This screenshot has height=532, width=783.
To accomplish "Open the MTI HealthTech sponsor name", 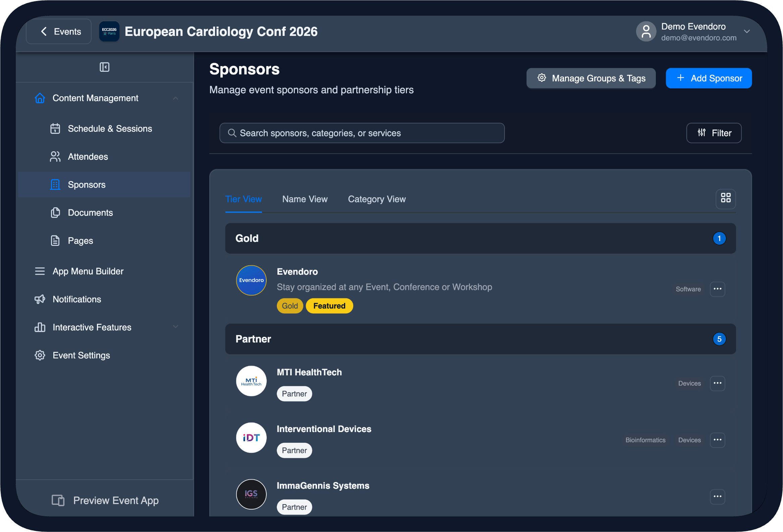I will (x=309, y=372).
